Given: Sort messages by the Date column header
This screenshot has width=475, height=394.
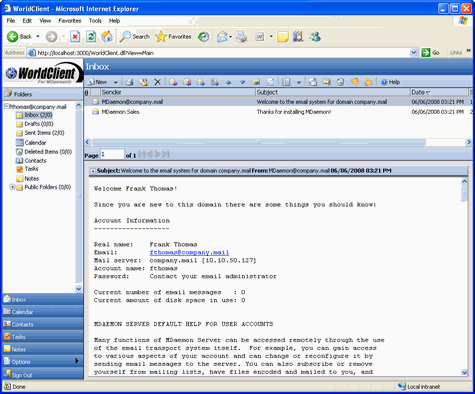Looking at the screenshot, I should click(x=439, y=92).
